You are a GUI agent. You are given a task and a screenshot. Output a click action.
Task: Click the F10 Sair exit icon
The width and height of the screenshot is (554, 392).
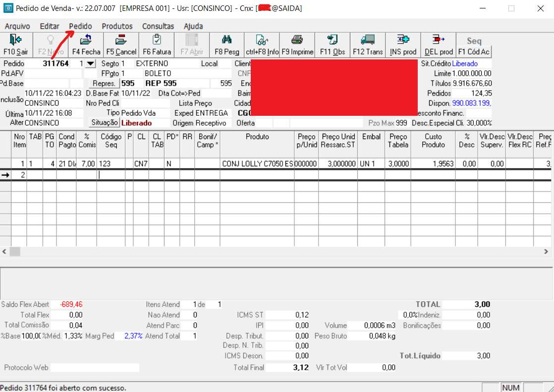pos(16,40)
